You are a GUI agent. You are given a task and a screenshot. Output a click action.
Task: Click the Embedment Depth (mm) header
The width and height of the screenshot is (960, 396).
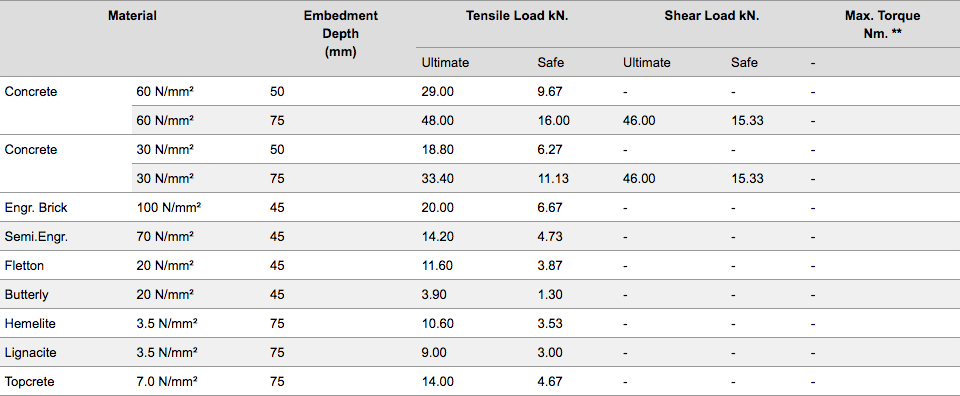pyautogui.click(x=340, y=34)
